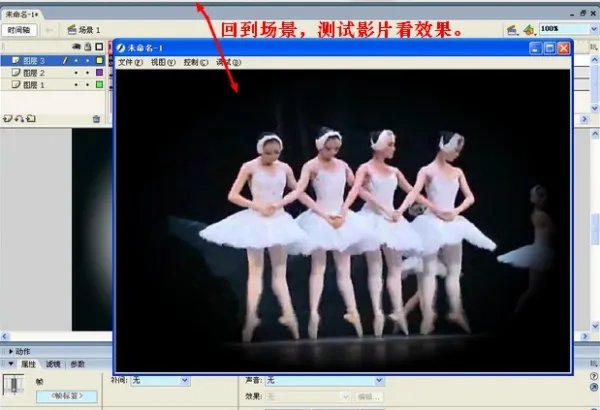Click the timeline horizontal scroll right arrow
The width and height of the screenshot is (600, 410).
pyautogui.click(x=584, y=119)
